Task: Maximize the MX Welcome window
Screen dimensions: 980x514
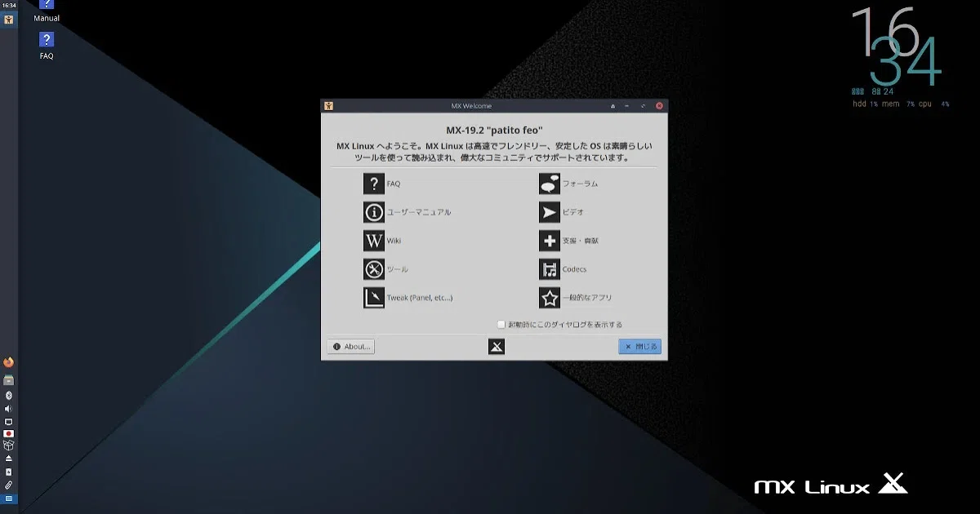Action: 643,106
